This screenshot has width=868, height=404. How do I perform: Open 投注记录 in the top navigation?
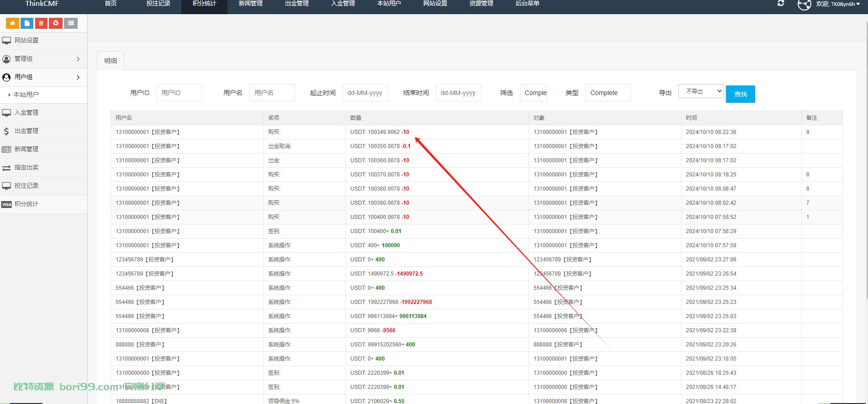pos(159,4)
